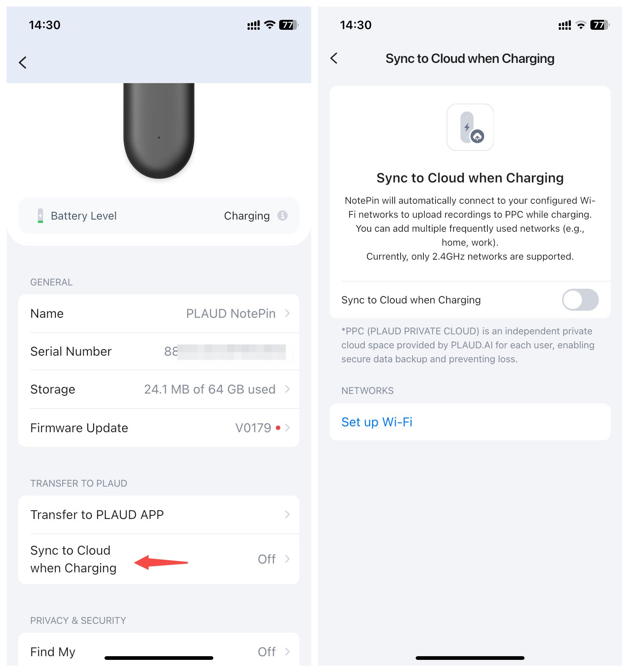The height and width of the screenshot is (672, 629).
Task: Open Name setting chevron for PLAUD NotePin
Action: click(x=288, y=313)
